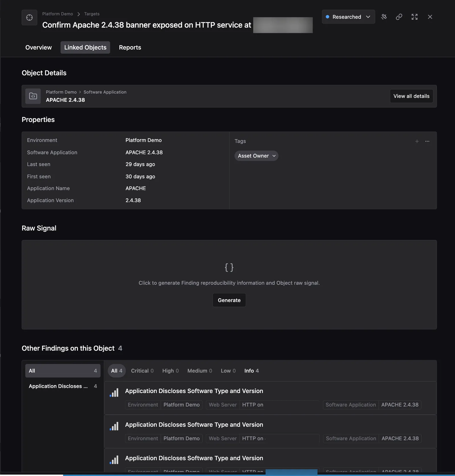Open the Reports tab
Viewport: 455px width, 476px height.
click(x=130, y=47)
